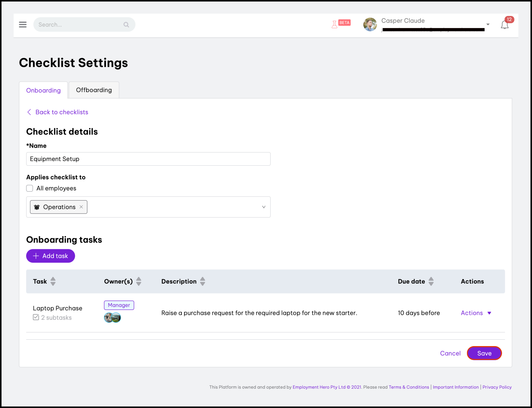Open notifications bell with 12 badge
Viewport: 532px width, 408px height.
[x=505, y=25]
